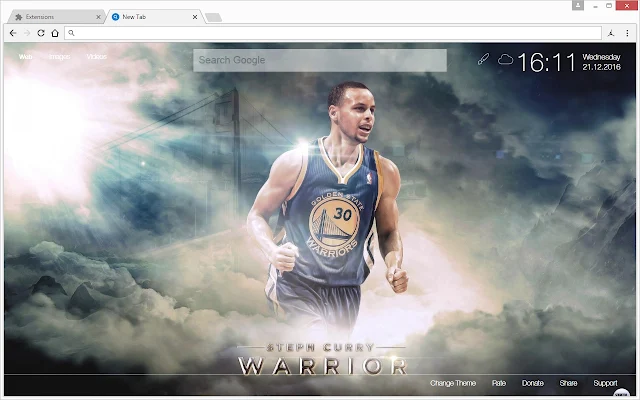
Task: Go back with the browser back arrow
Action: click(x=13, y=33)
